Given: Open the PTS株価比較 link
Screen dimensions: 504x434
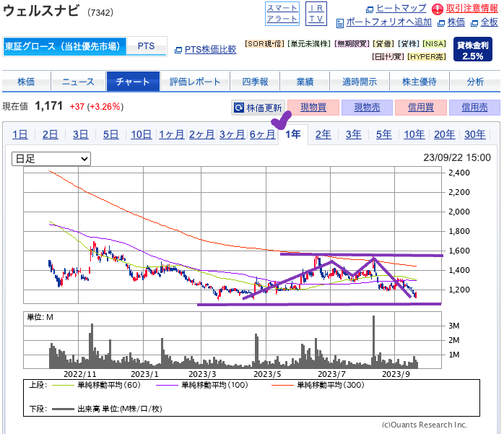Looking at the screenshot, I should 210,50.
